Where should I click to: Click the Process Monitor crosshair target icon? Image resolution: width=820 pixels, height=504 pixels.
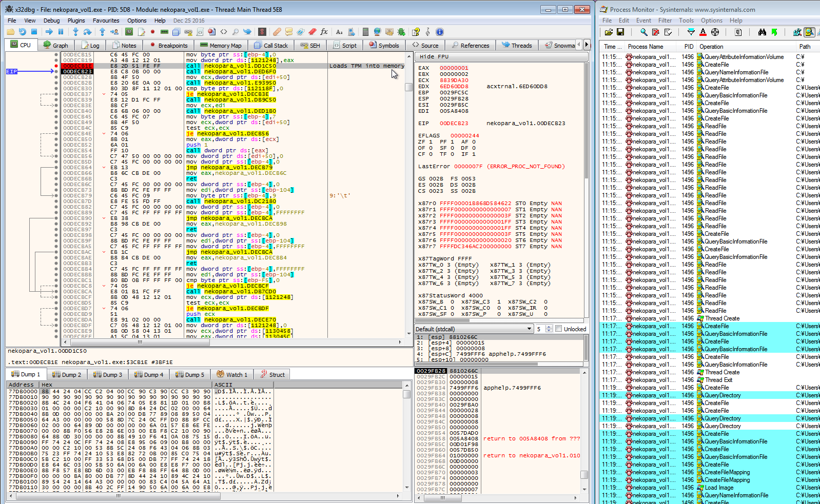point(715,32)
